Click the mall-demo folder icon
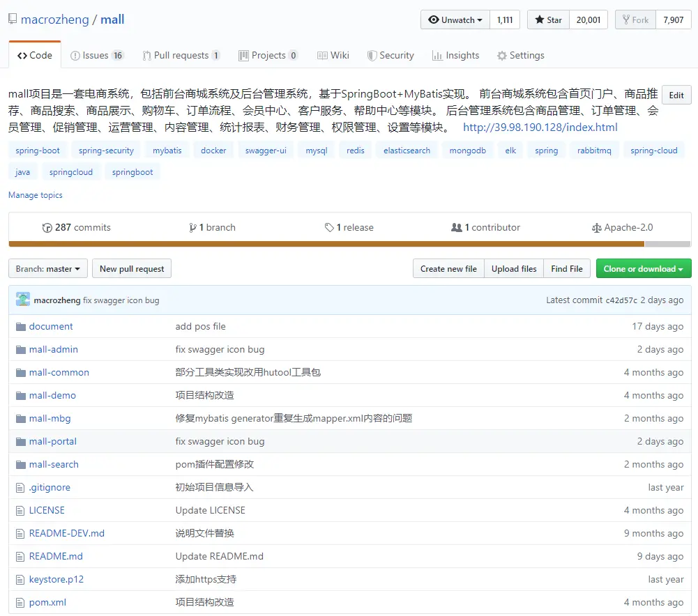 20,396
